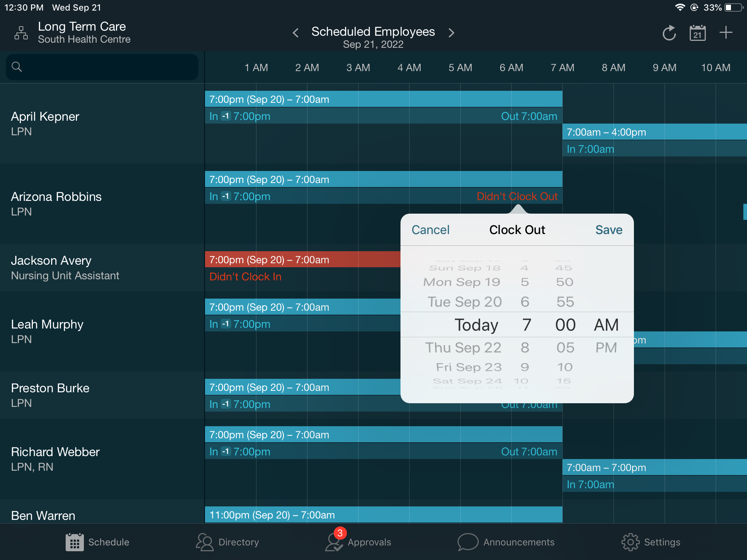Image resolution: width=747 pixels, height=560 pixels.
Task: Select Thu Sep 22 on the date wheel
Action: [x=463, y=347]
